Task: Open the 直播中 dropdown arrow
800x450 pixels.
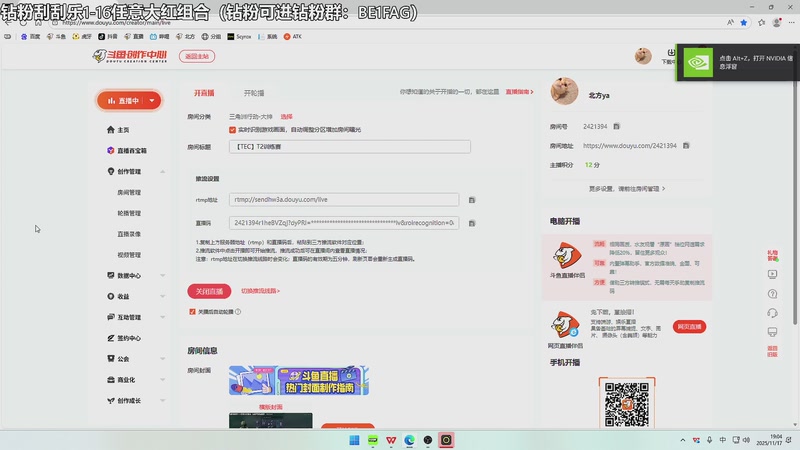Action: (152, 101)
